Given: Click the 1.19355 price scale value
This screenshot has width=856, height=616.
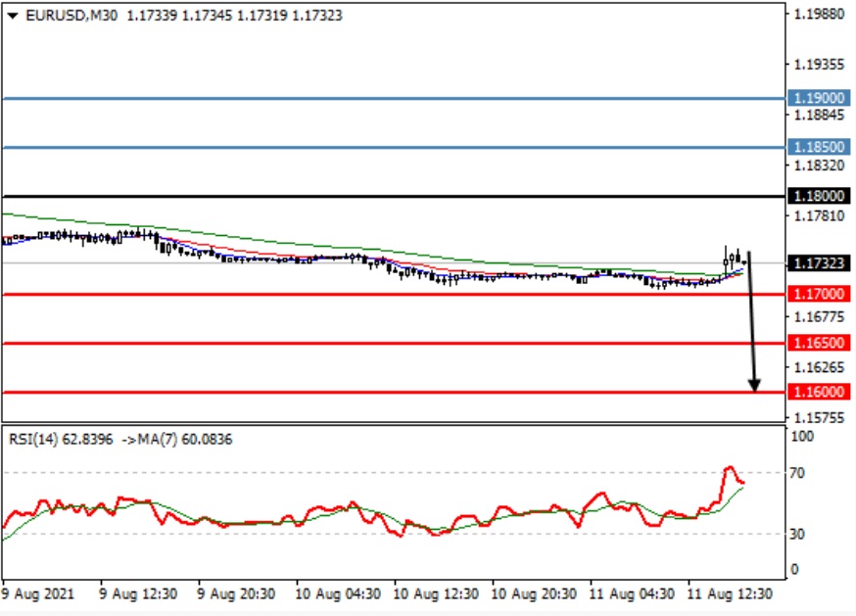Looking at the screenshot, I should 819,65.
